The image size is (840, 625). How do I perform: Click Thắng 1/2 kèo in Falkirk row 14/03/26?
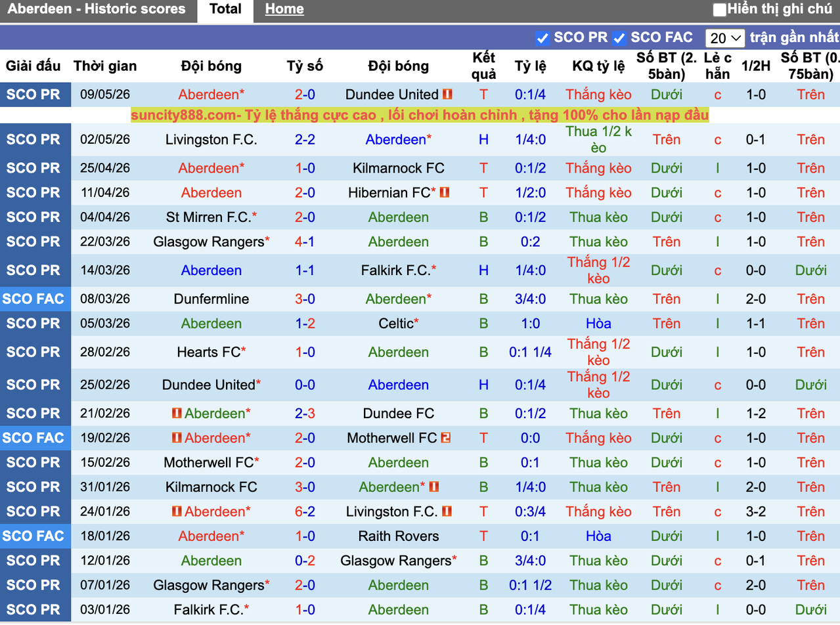598,270
